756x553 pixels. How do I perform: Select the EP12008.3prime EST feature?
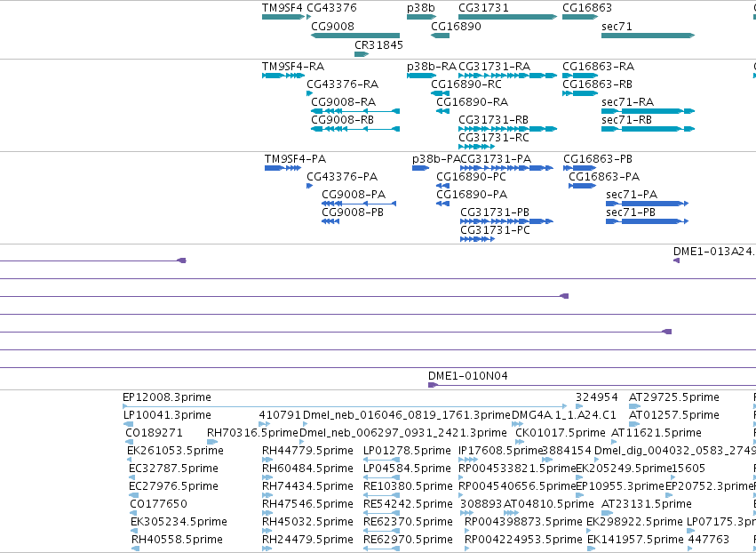click(x=345, y=406)
